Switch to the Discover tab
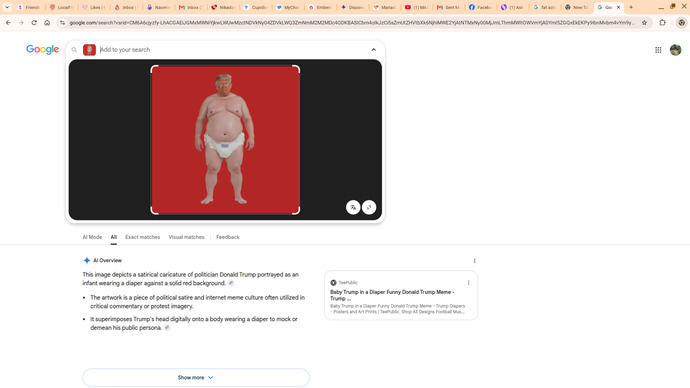 click(352, 7)
